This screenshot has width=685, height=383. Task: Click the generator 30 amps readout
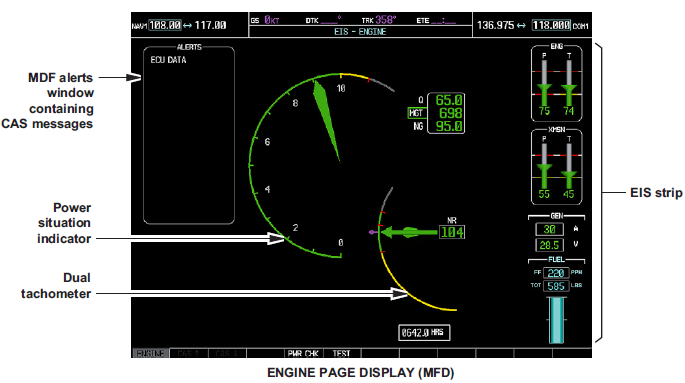[x=550, y=229]
